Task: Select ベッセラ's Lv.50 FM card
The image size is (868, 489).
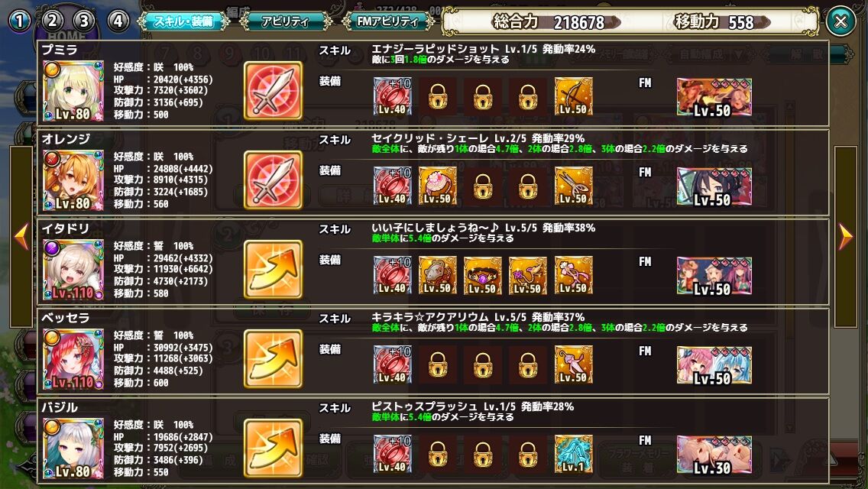Action: [x=714, y=365]
